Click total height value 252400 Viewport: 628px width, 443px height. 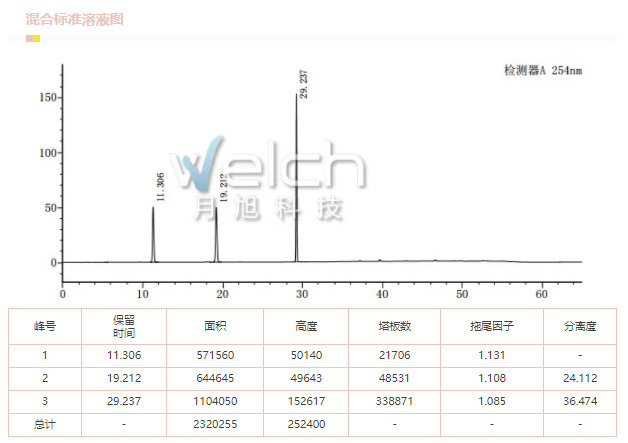[x=306, y=424]
